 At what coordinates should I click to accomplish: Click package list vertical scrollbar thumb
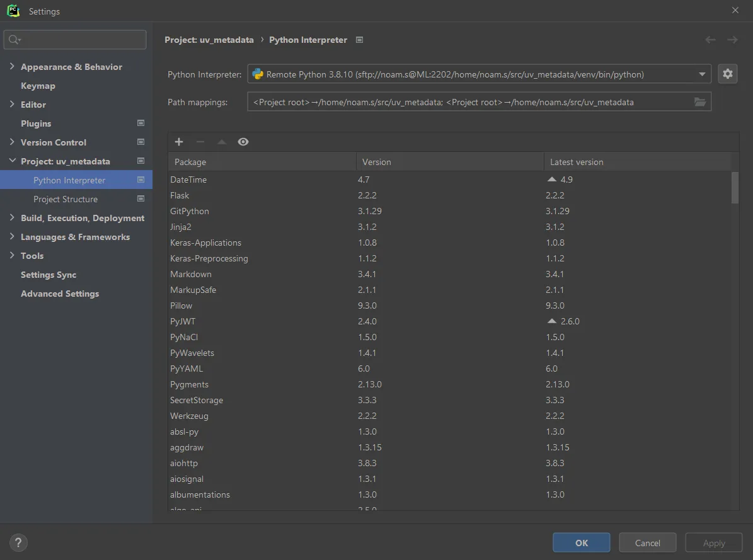tap(735, 188)
